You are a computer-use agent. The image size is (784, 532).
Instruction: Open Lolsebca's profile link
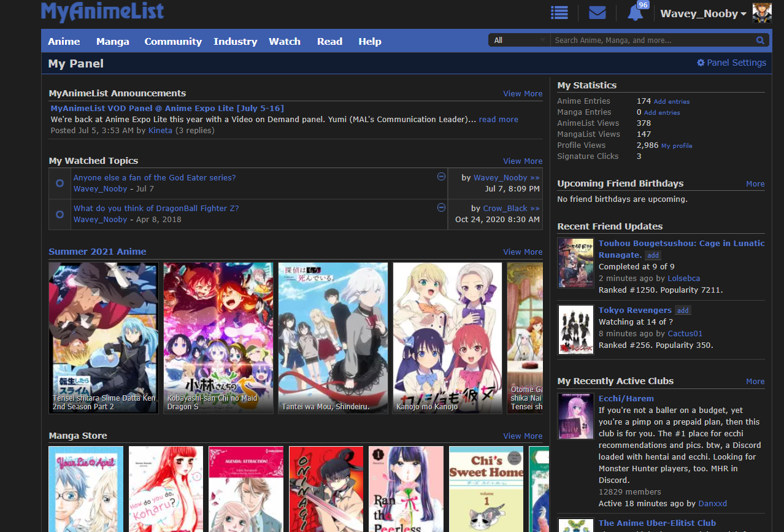coord(683,279)
